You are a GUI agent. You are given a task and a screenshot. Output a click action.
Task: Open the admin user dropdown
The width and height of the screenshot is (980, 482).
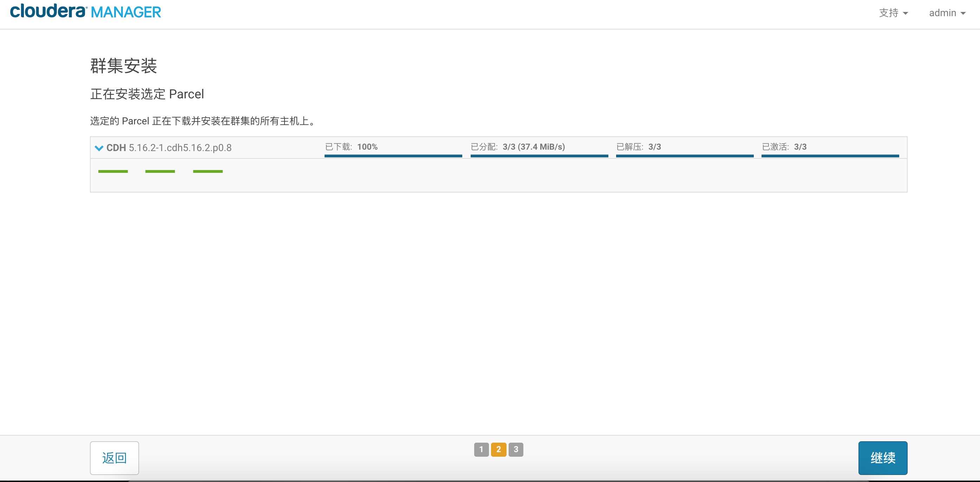point(947,13)
